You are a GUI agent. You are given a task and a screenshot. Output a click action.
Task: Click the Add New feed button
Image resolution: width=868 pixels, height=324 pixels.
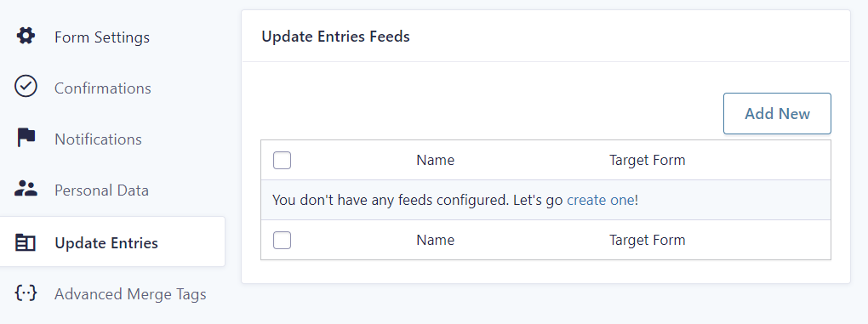pos(777,113)
